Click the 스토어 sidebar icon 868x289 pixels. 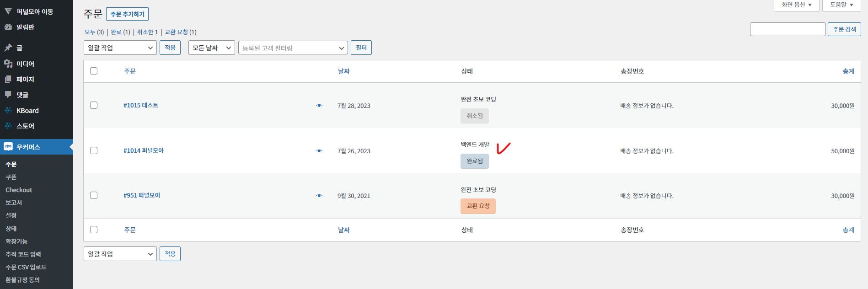[8, 126]
